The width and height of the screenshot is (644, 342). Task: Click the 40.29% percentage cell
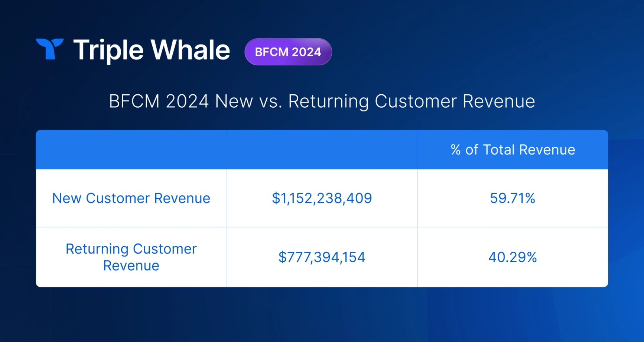click(x=513, y=257)
